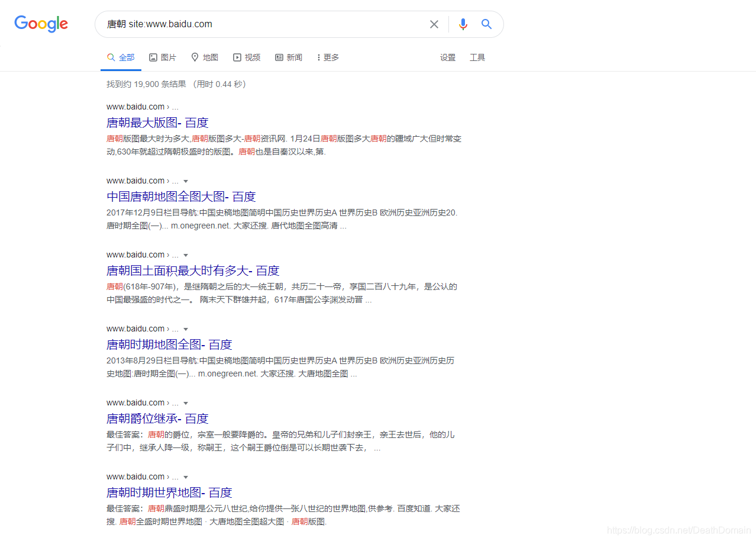Screen dimensions: 756x541
Task: Select the 全部 tab
Action: 121,57
